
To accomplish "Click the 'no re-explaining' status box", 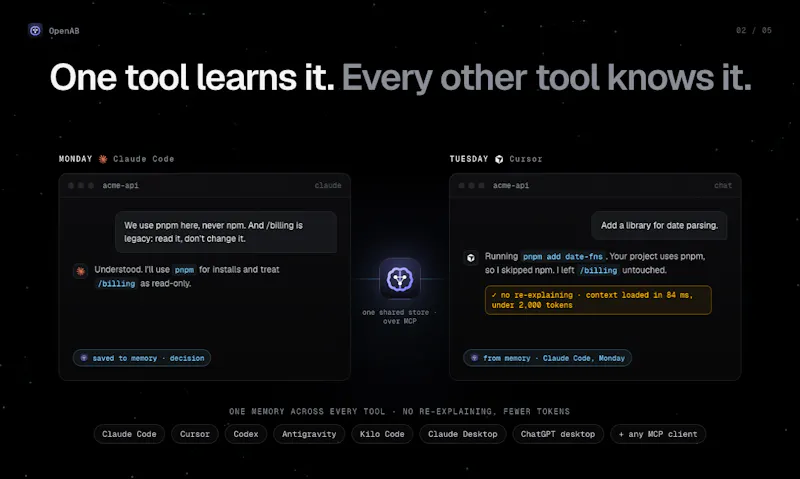I will point(598,300).
